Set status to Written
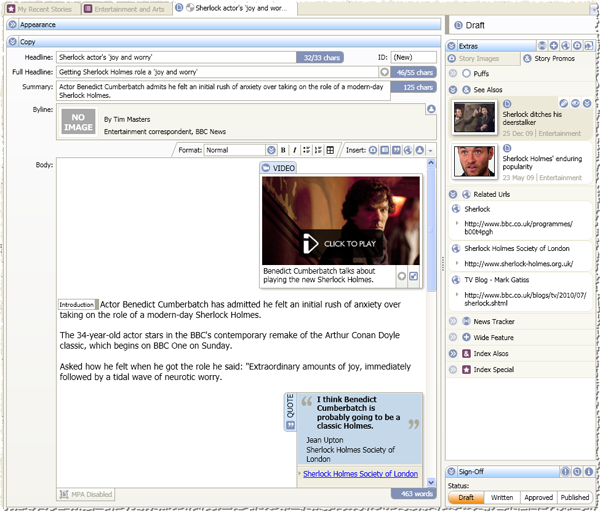This screenshot has width=600, height=511. tap(501, 497)
